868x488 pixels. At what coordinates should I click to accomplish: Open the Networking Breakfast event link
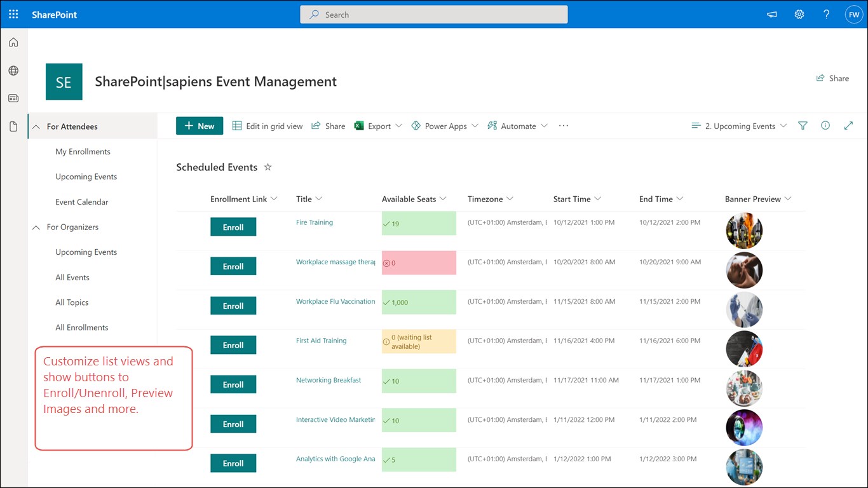[329, 380]
